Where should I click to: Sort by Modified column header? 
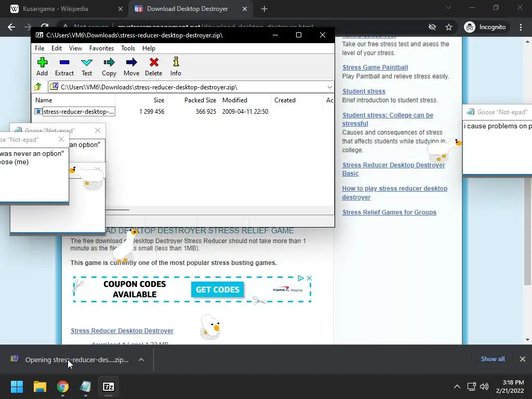[245, 100]
